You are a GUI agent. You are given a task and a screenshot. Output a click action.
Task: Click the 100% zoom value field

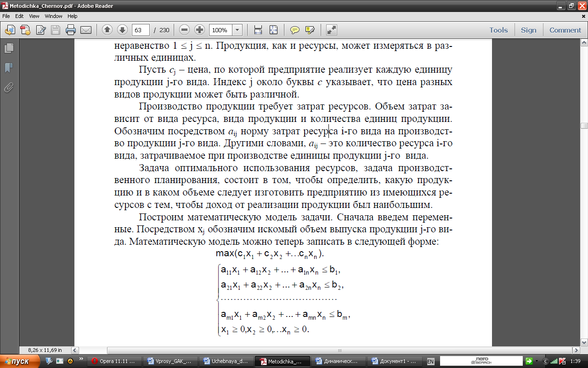[x=220, y=30]
